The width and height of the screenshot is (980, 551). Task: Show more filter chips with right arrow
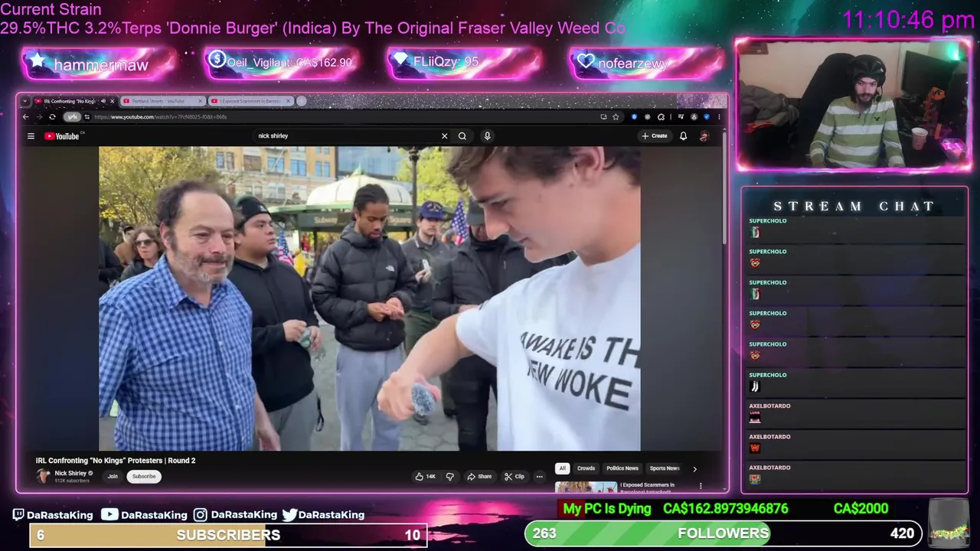pos(694,468)
